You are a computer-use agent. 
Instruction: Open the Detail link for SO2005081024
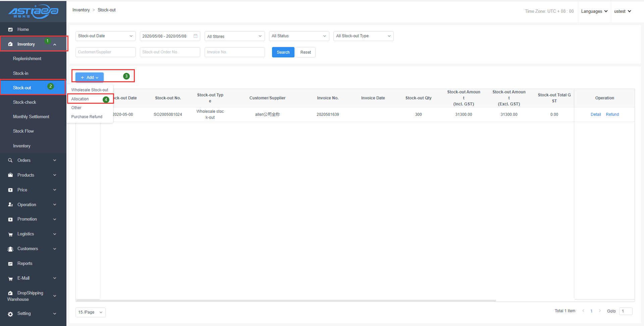[596, 114]
